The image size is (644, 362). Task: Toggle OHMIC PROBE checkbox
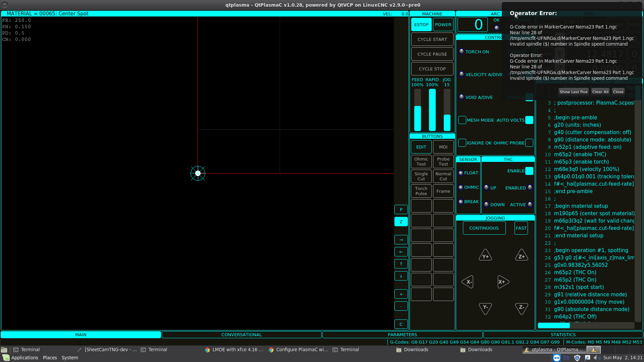pos(529,143)
